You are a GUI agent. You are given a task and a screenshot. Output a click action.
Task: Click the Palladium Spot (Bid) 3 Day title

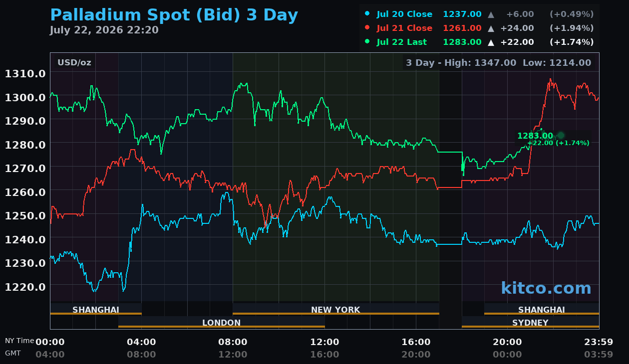[x=174, y=15]
